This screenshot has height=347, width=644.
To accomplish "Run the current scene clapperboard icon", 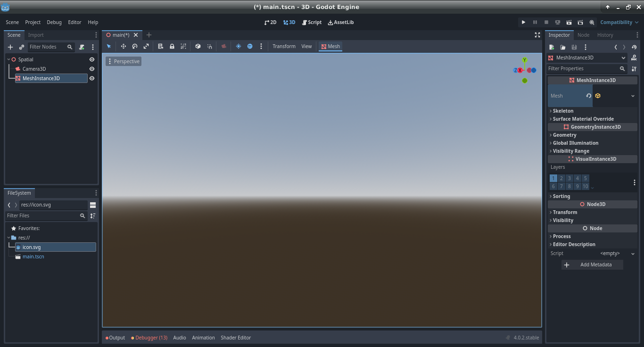I will (569, 22).
